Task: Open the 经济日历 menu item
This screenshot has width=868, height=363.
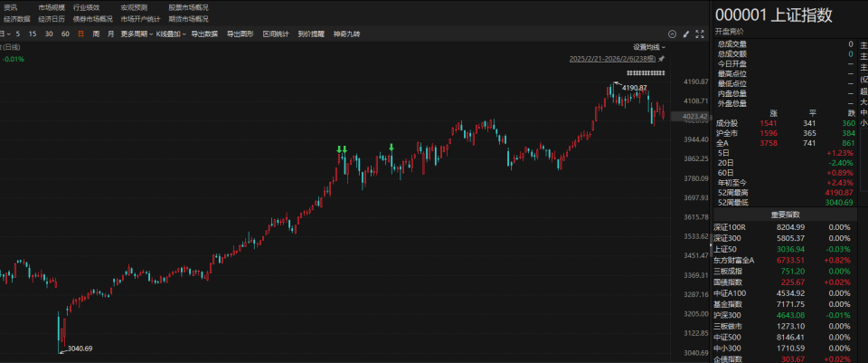Action: 52,19
